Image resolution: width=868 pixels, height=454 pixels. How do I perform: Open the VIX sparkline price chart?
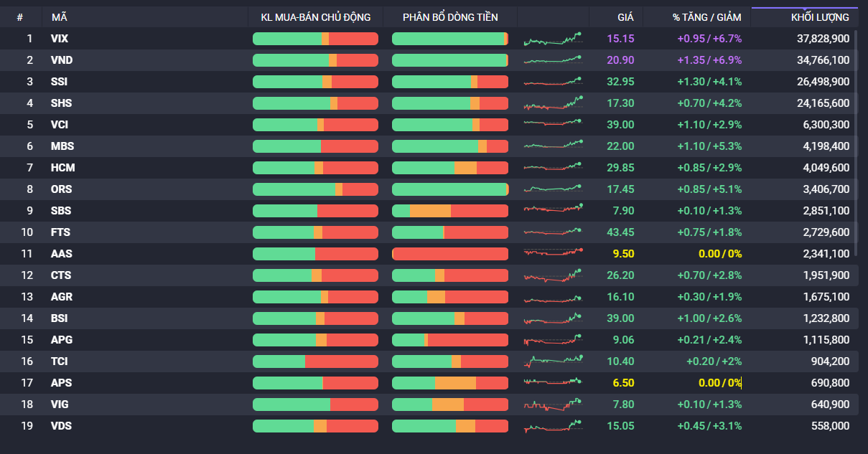pos(553,39)
